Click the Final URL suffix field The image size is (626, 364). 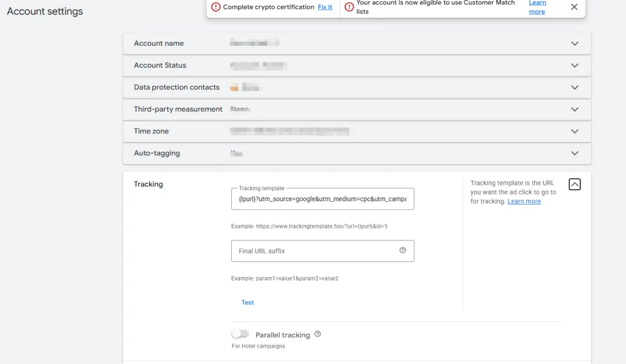point(316,251)
